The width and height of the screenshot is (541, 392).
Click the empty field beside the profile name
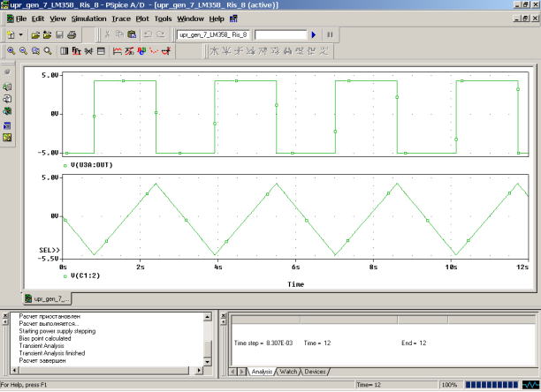pos(280,34)
